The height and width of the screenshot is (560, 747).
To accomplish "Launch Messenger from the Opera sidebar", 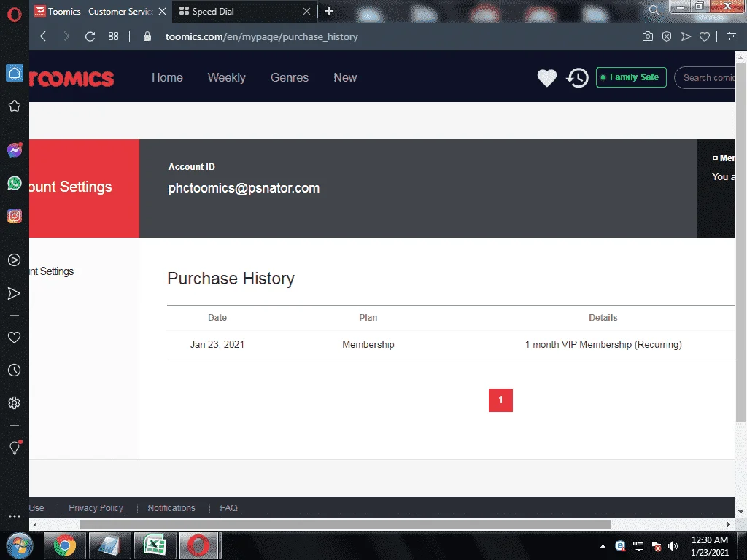I will (15, 150).
